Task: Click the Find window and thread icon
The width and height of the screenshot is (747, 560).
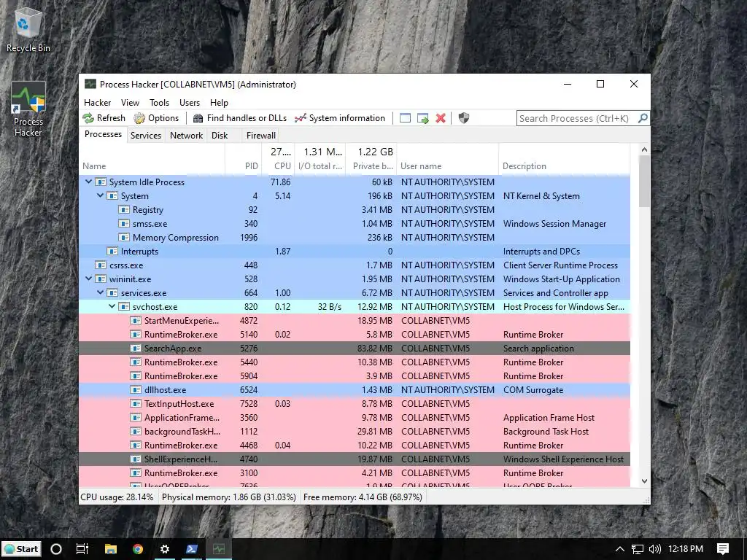Action: tap(422, 118)
